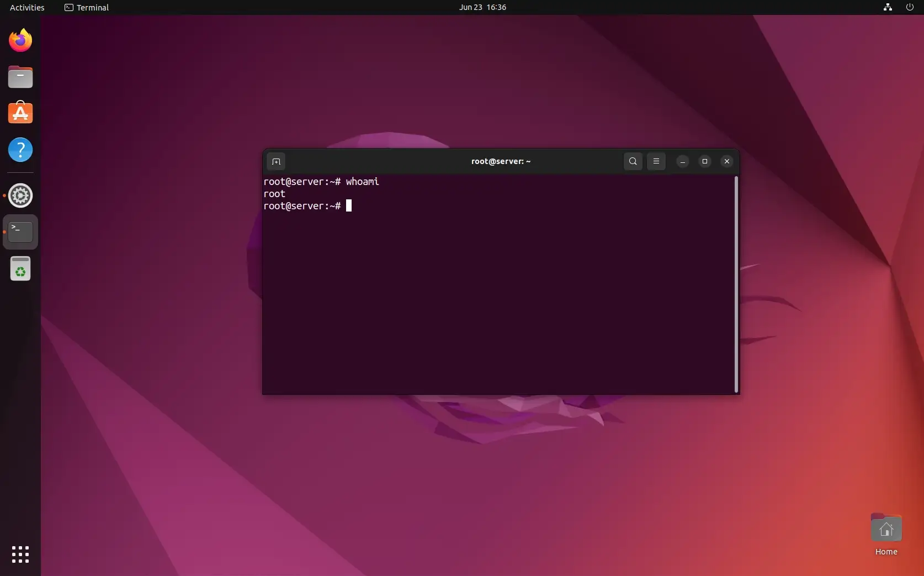This screenshot has height=576, width=924.
Task: Open the system status menu via power icon
Action: (x=909, y=7)
